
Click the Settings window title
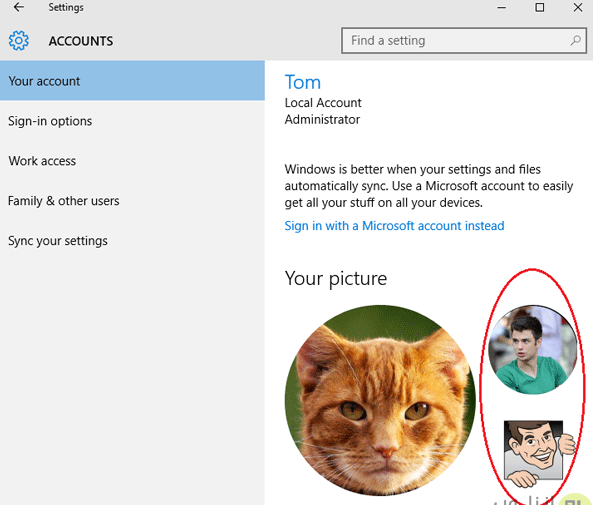(x=66, y=8)
